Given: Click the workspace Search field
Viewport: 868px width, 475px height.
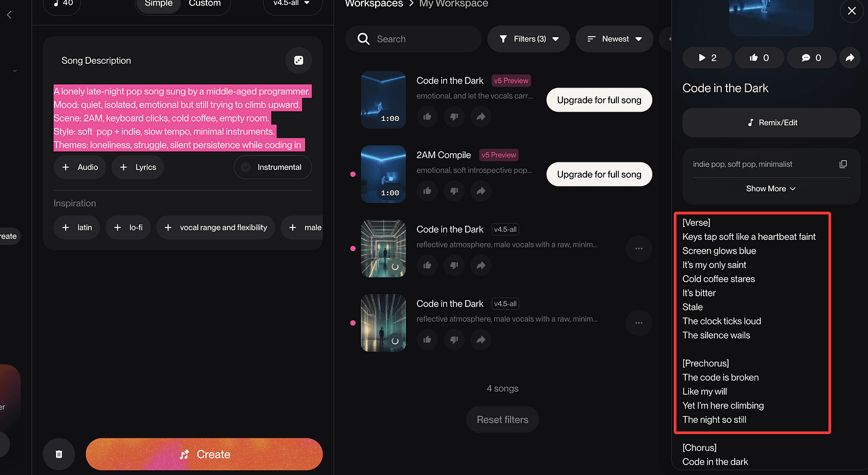Looking at the screenshot, I should (422, 39).
